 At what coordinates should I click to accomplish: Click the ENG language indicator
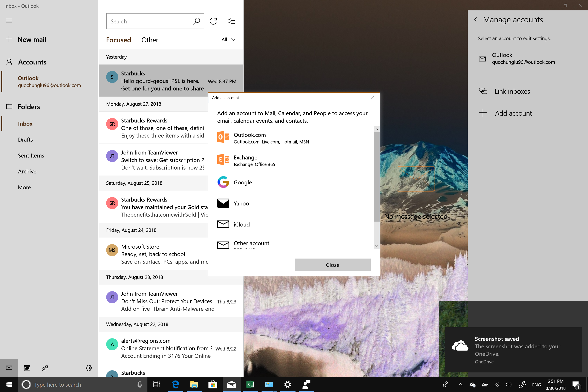pos(536,385)
